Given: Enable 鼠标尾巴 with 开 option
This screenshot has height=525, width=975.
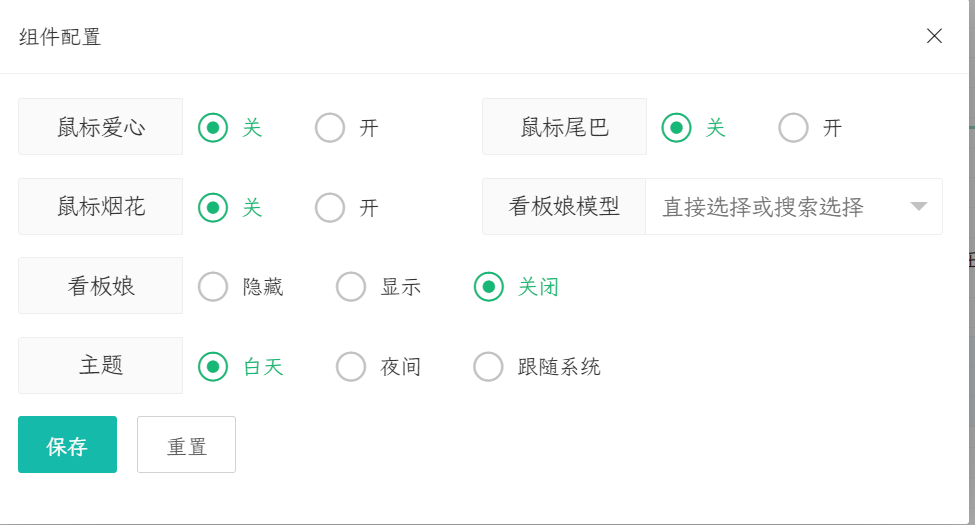Looking at the screenshot, I should [794, 128].
